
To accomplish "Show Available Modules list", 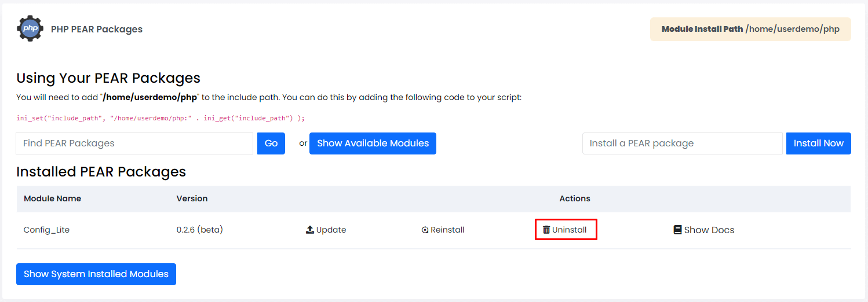I will coord(373,143).
